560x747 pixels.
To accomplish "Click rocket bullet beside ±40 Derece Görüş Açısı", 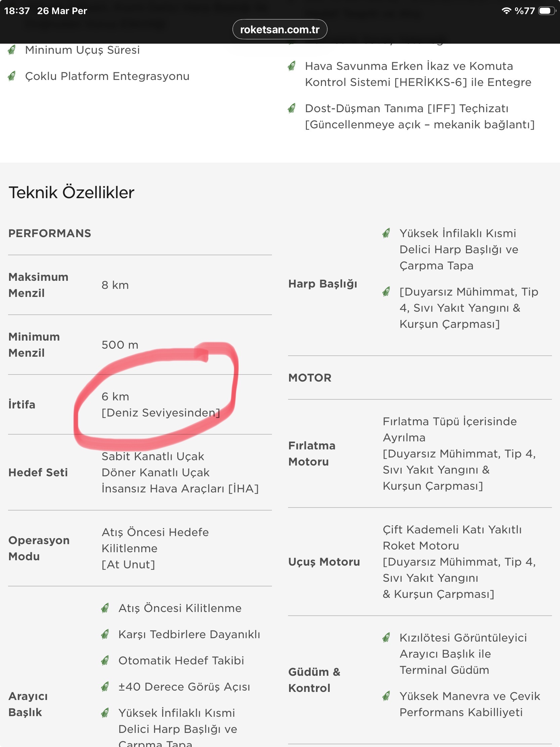I will pyautogui.click(x=105, y=687).
